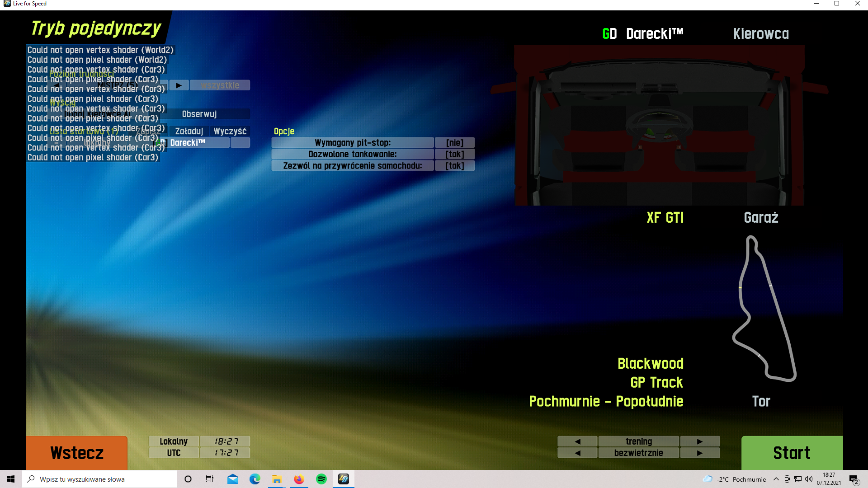868x488 pixels.
Task: Increase difficulty with right arrow near wszystkie
Action: (179, 85)
